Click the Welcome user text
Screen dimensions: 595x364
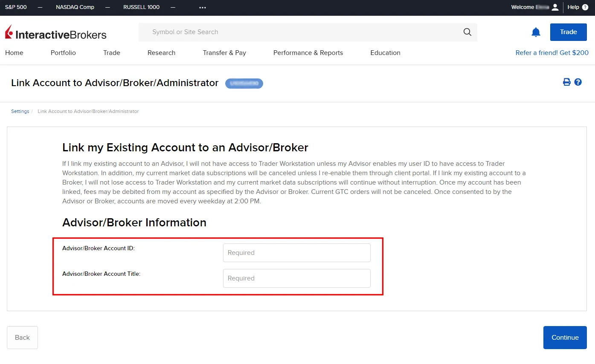pos(530,7)
